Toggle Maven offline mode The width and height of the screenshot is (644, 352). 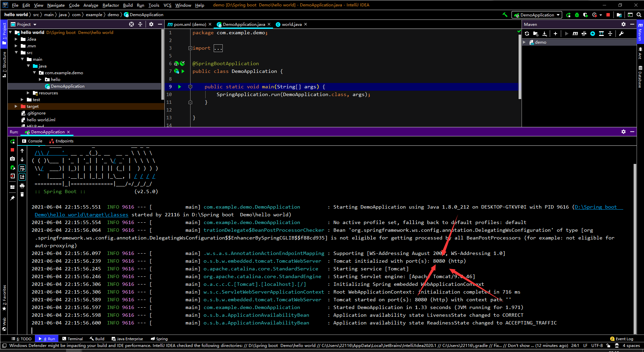584,34
